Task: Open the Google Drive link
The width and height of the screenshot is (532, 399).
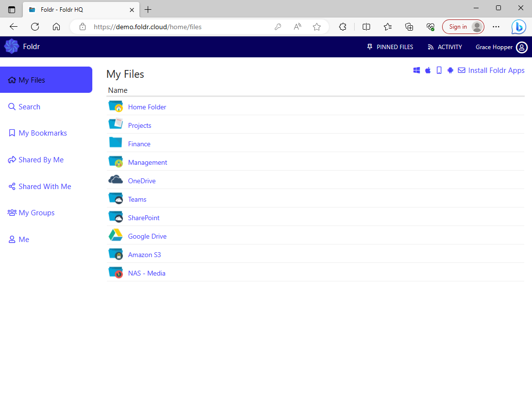Action: (x=147, y=236)
